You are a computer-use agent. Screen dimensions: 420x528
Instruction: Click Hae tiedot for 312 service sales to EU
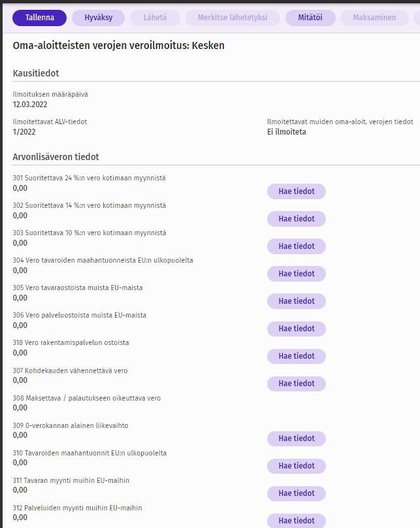click(297, 521)
